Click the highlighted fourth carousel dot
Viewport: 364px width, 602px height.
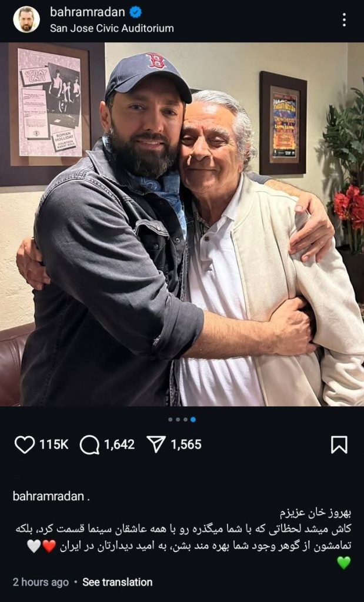click(193, 420)
